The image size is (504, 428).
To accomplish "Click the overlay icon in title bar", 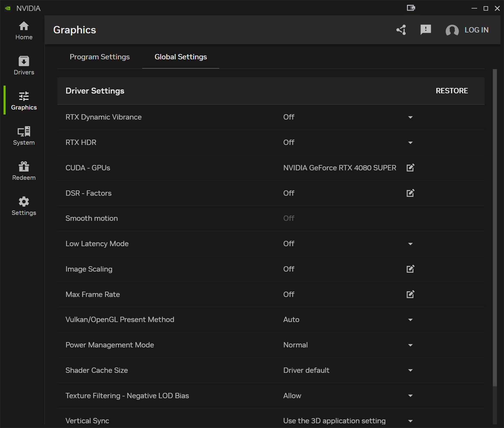I will coord(411,8).
